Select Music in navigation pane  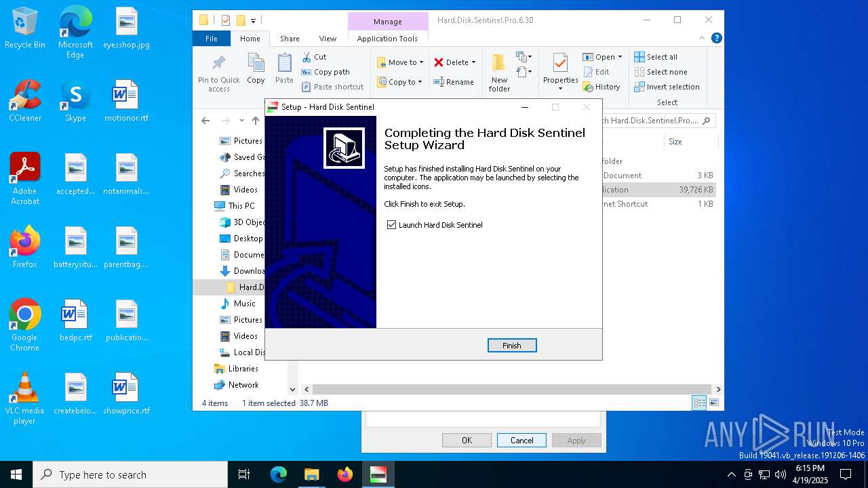click(244, 304)
